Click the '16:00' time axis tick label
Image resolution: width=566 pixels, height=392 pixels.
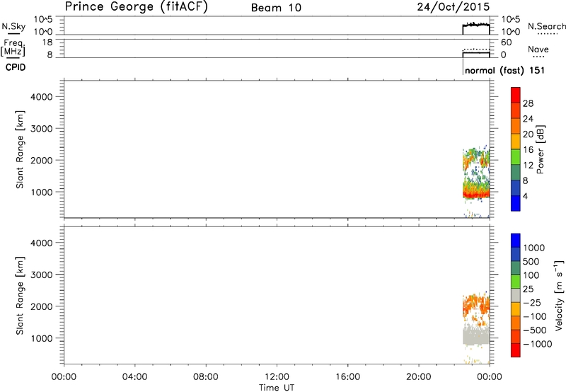pos(347,377)
